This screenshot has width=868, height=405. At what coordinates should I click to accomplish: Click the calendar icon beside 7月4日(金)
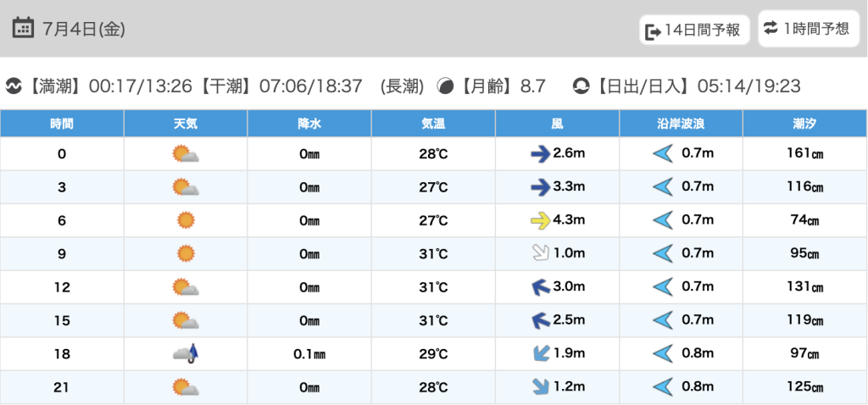24,28
